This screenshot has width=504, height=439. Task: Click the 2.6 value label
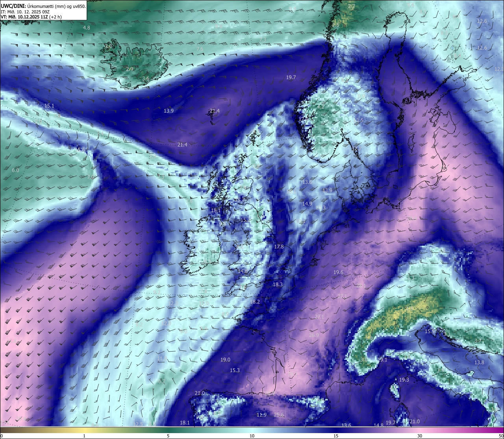(335, 25)
